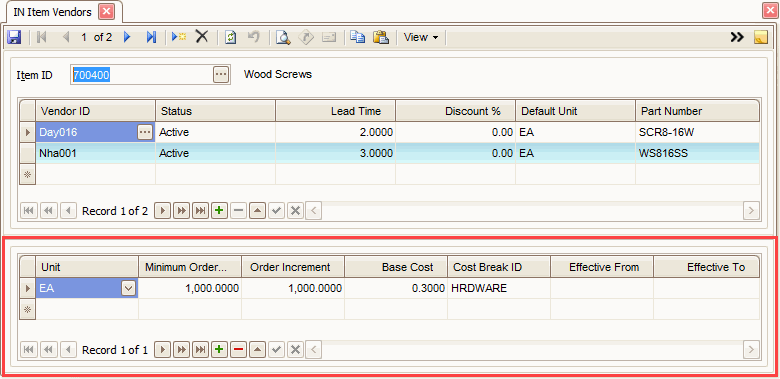
Task: Click the next record arrow in toolbar
Action: point(127,37)
